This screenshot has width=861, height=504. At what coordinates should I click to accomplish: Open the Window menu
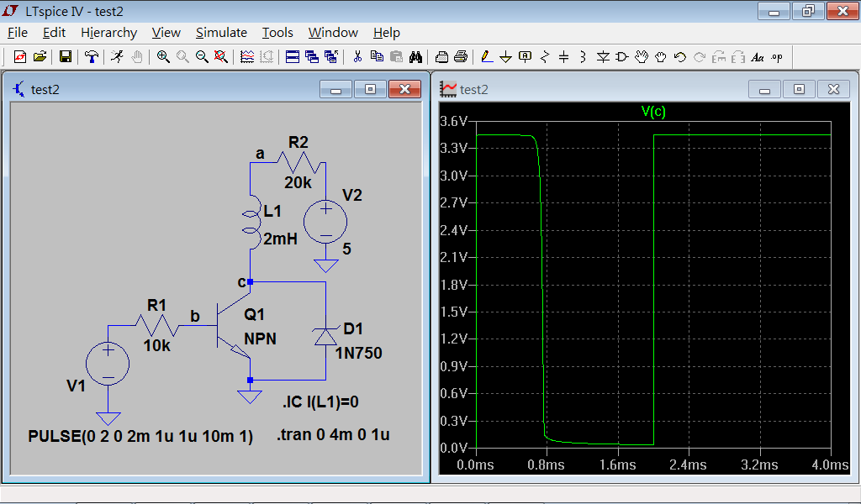[x=333, y=33]
